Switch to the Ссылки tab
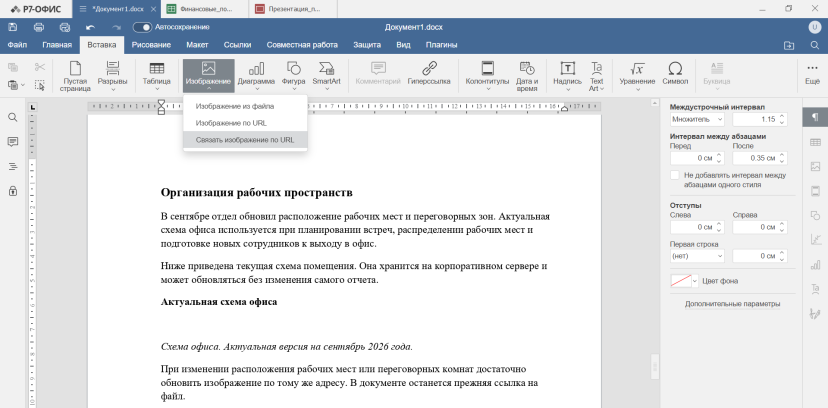This screenshot has height=408, width=828. [x=237, y=45]
